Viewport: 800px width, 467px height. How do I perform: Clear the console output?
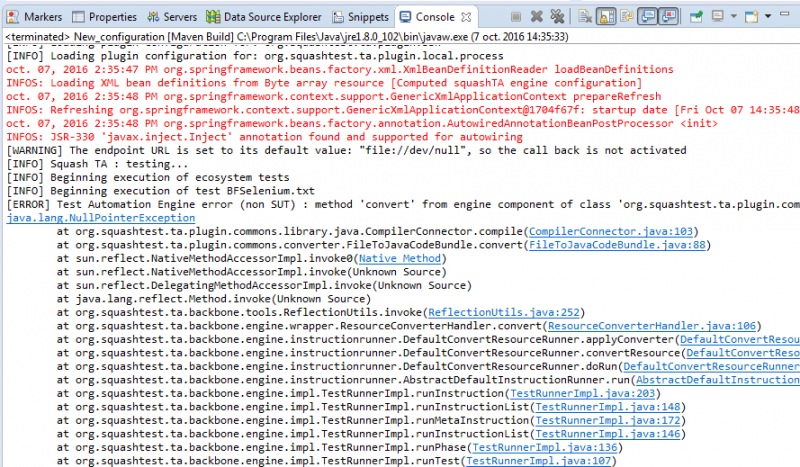click(584, 16)
